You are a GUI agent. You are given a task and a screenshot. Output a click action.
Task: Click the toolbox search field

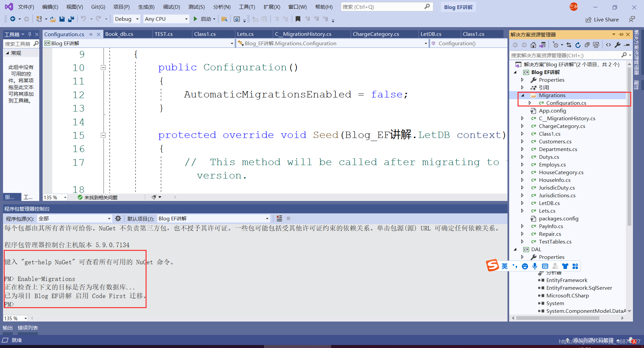[x=21, y=44]
